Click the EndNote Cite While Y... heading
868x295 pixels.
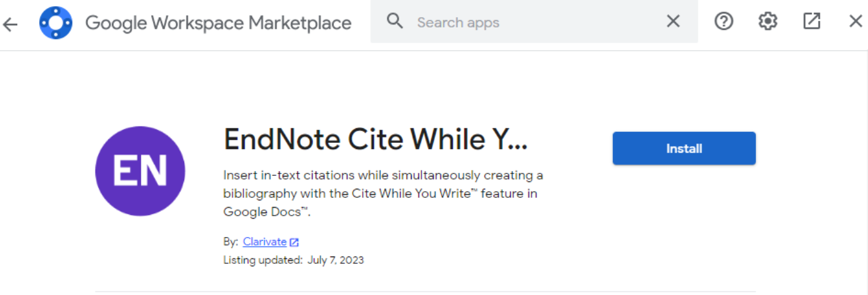pos(376,140)
